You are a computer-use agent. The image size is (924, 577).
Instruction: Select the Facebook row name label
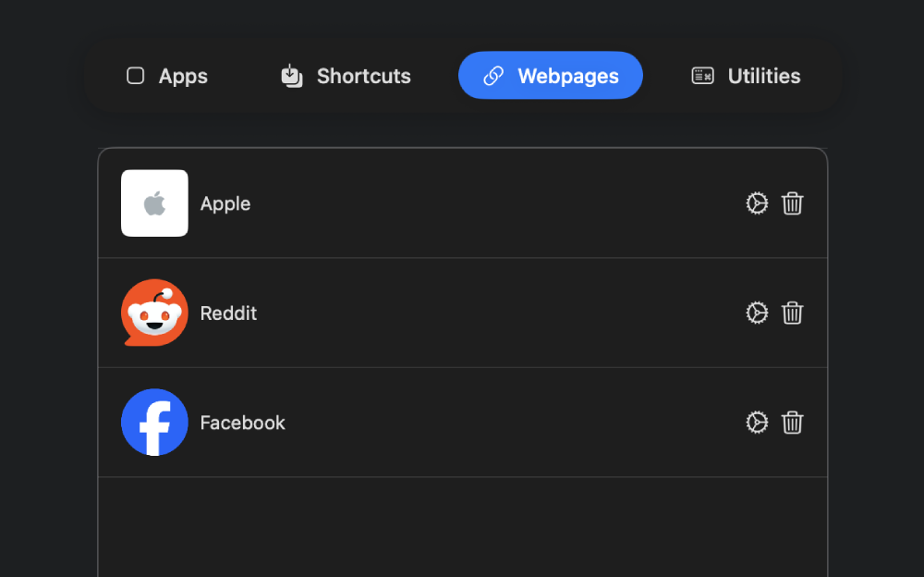[242, 423]
